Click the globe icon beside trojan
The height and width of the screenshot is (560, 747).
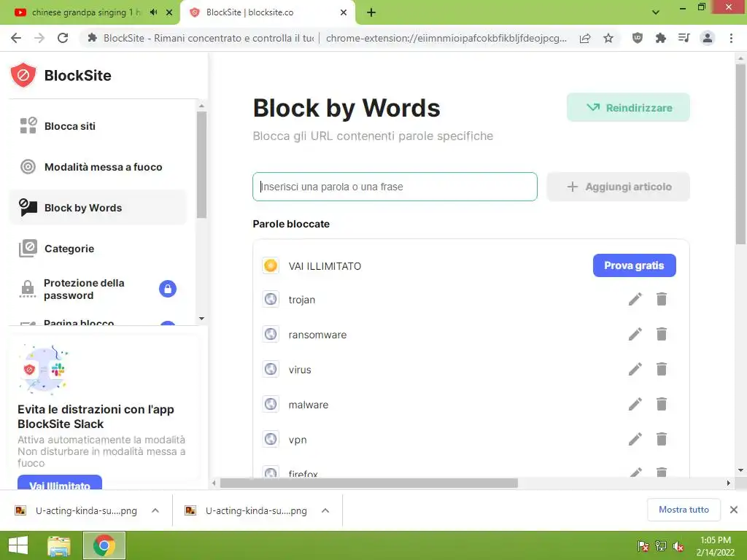pos(271,299)
